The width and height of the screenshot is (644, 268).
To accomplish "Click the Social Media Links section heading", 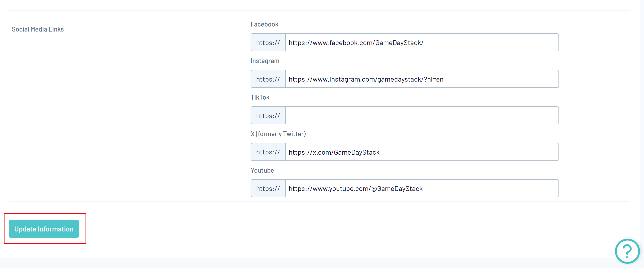I will pos(38,29).
